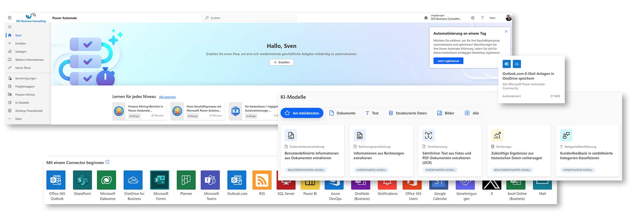This screenshot has height=220, width=644.
Task: Open Ihren Geschäftsprozess learning card
Action: pos(198,111)
